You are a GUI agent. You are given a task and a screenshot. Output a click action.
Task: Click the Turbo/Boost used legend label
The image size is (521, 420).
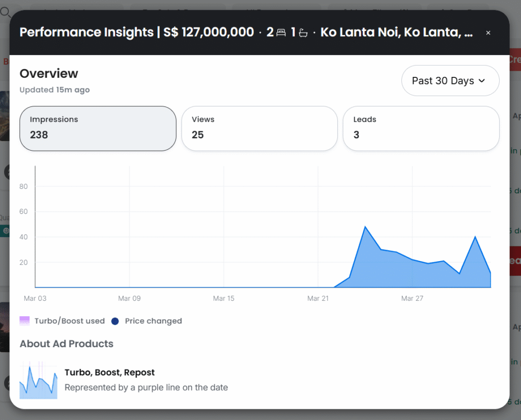pyautogui.click(x=70, y=321)
